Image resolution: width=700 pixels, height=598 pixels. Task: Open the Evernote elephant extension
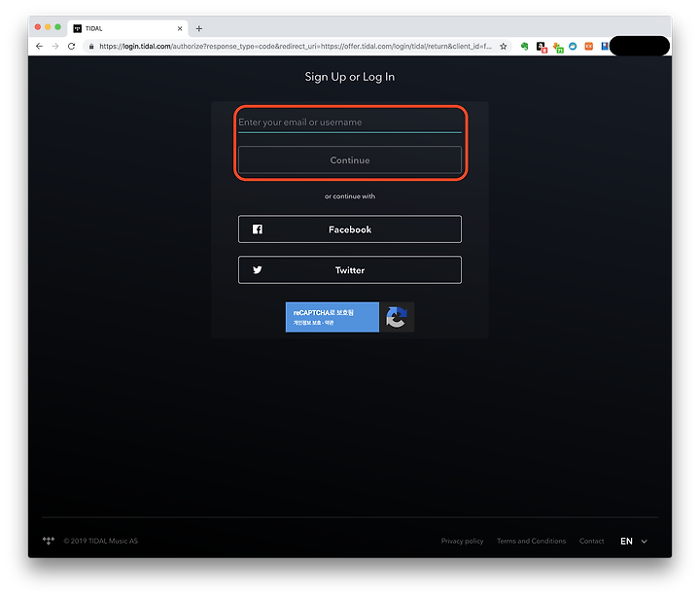(x=525, y=46)
